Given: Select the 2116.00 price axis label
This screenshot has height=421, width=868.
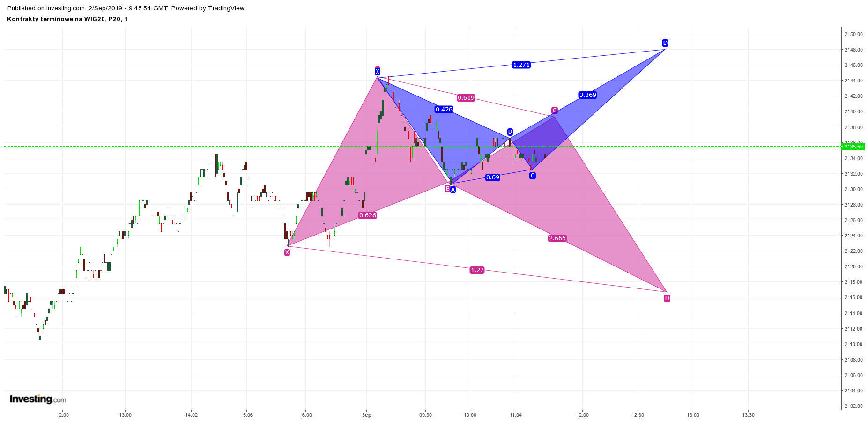Looking at the screenshot, I should [x=853, y=297].
